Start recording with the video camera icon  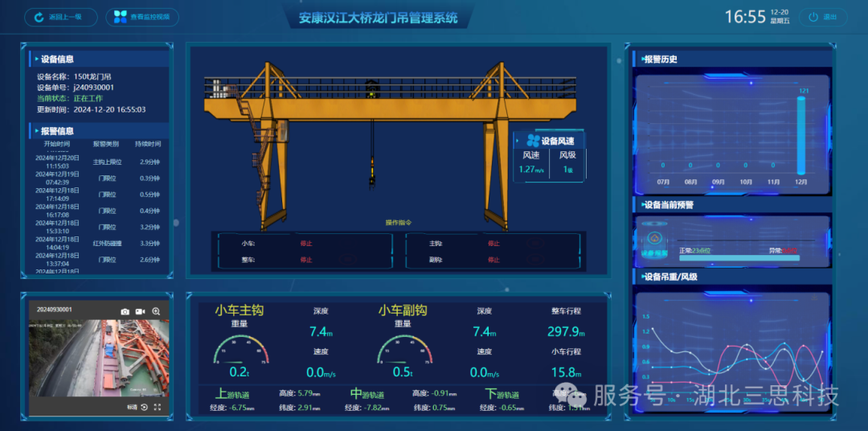pyautogui.click(x=140, y=311)
